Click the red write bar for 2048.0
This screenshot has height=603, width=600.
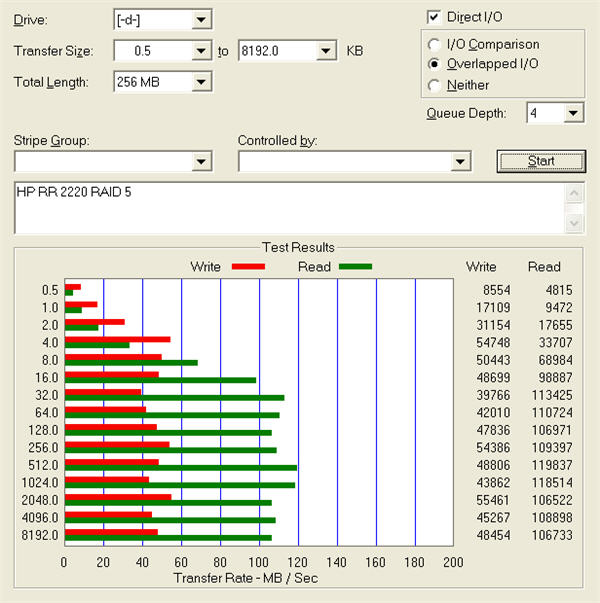(118, 497)
